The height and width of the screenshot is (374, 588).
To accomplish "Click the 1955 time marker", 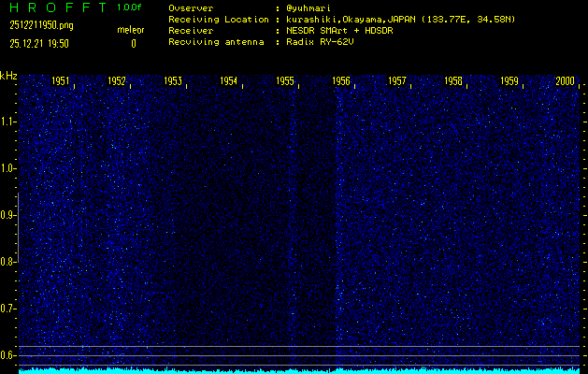I will tap(285, 81).
